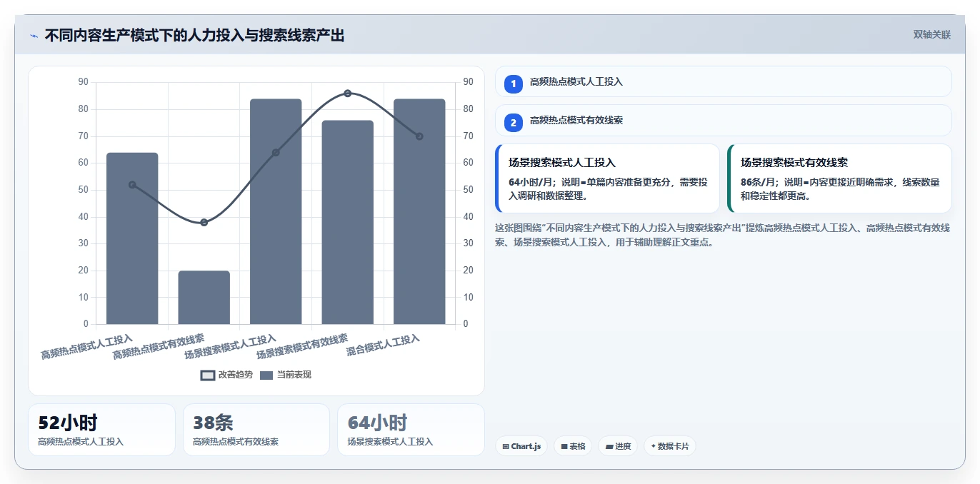980x484 pixels.
Task: Select list item 1 高频热点模式人工投入
Action: pyautogui.click(x=723, y=81)
